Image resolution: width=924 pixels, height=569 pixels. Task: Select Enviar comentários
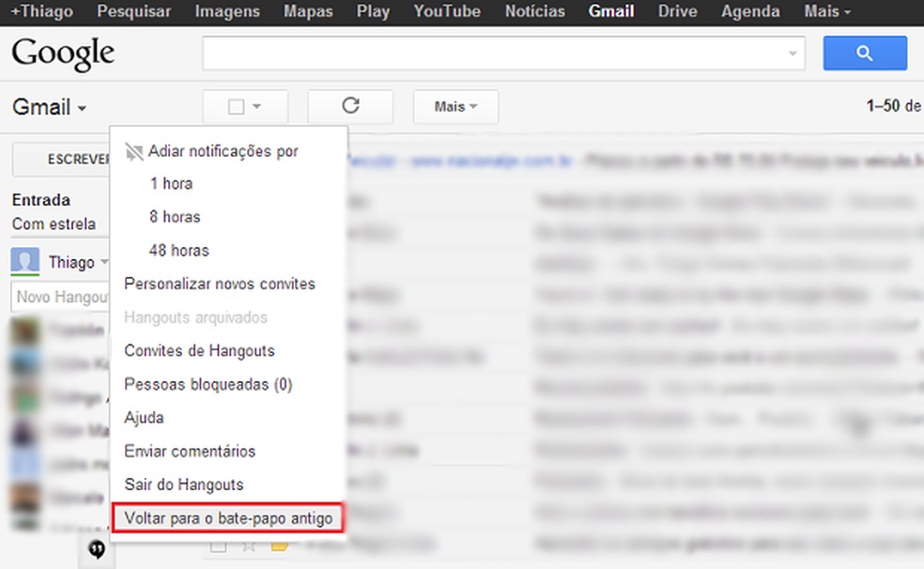tap(190, 452)
